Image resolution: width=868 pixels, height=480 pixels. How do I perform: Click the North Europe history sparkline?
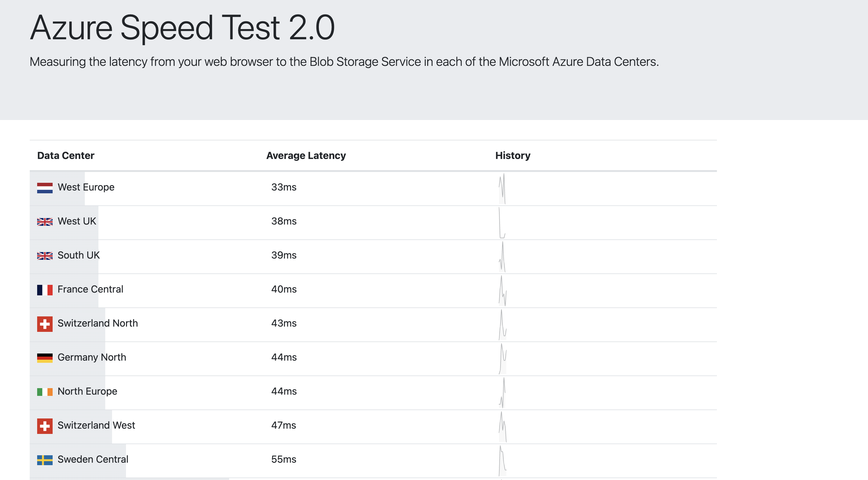(502, 392)
